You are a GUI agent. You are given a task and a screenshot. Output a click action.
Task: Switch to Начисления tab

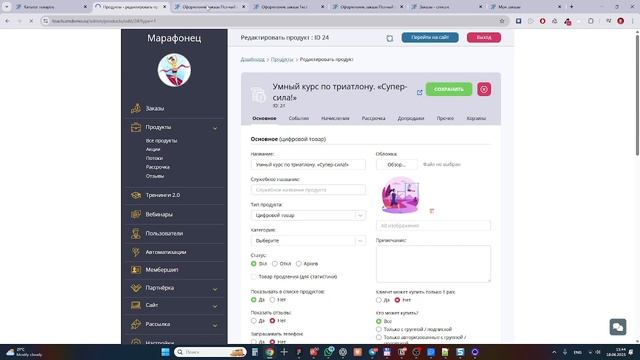[x=335, y=118]
